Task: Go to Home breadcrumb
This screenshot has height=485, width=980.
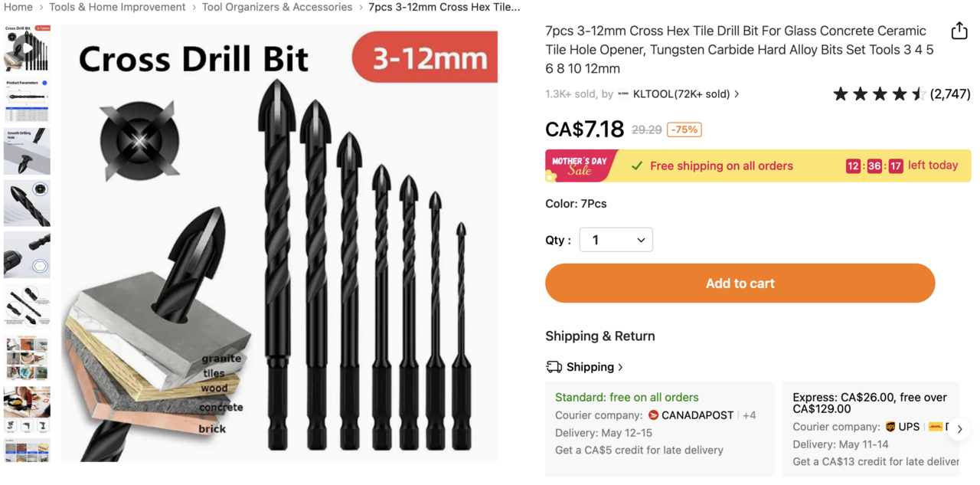Action: click(x=18, y=7)
